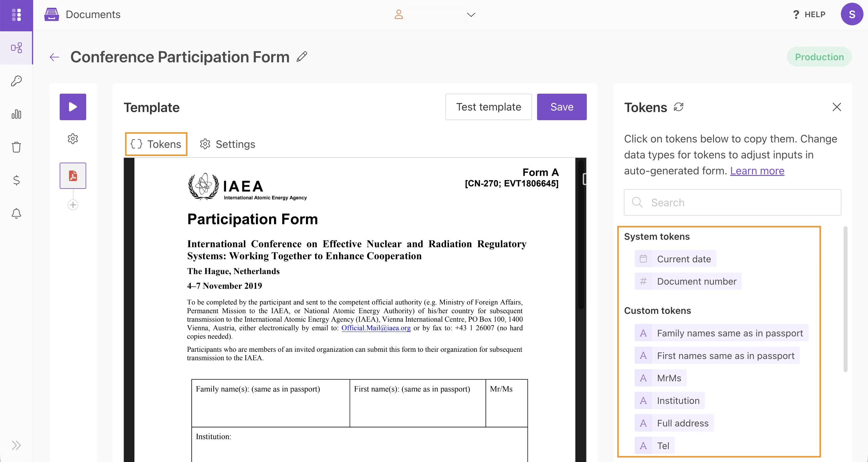This screenshot has height=462, width=868.
Task: Switch to the Settings tab
Action: (228, 144)
